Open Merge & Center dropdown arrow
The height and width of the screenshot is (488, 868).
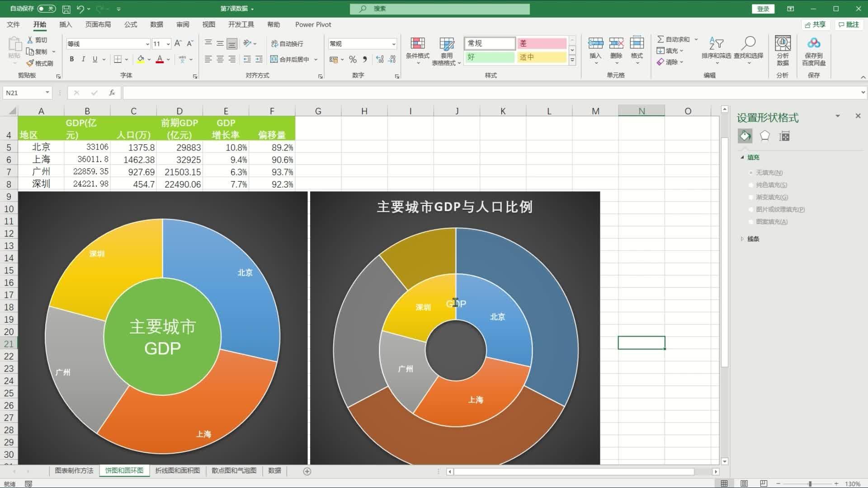pos(316,59)
